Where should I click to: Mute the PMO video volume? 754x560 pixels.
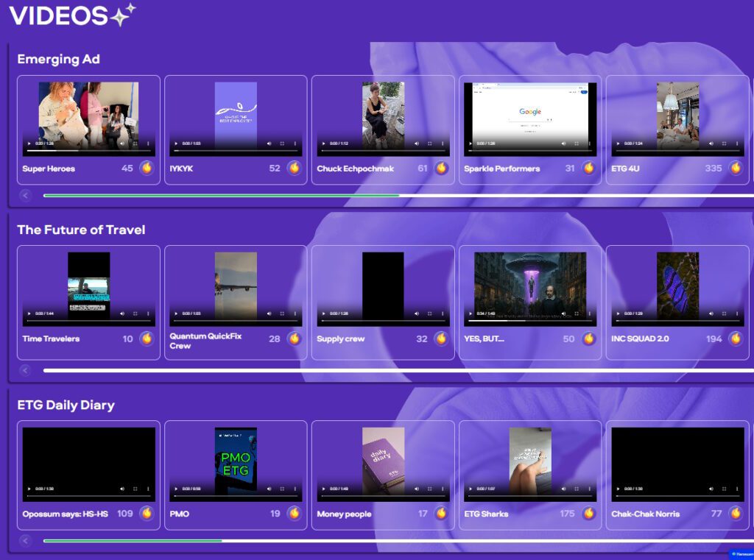click(x=269, y=489)
